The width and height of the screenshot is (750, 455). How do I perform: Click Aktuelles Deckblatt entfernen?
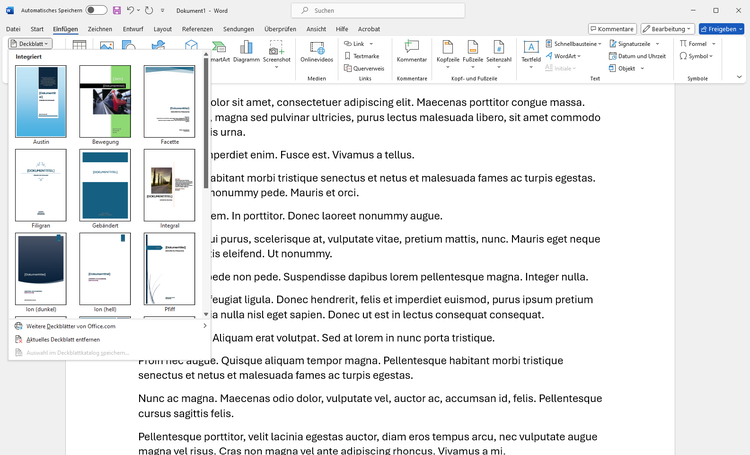110,339
